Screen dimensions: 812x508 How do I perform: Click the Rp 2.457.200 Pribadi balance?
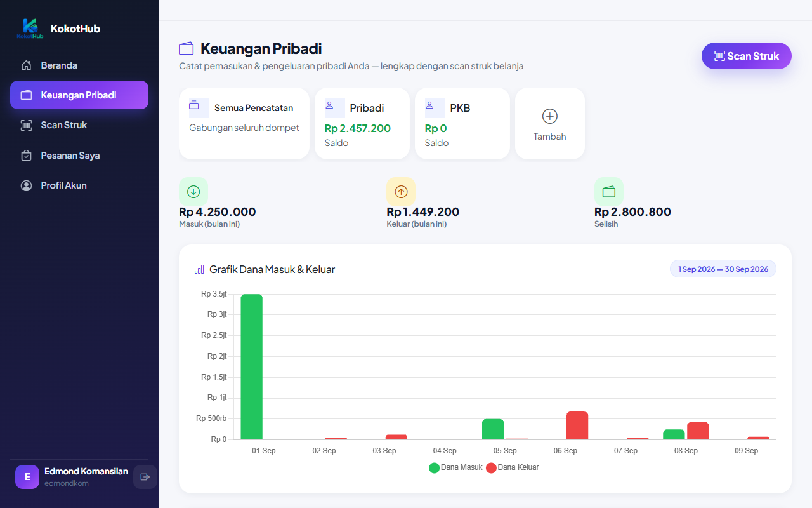[358, 128]
